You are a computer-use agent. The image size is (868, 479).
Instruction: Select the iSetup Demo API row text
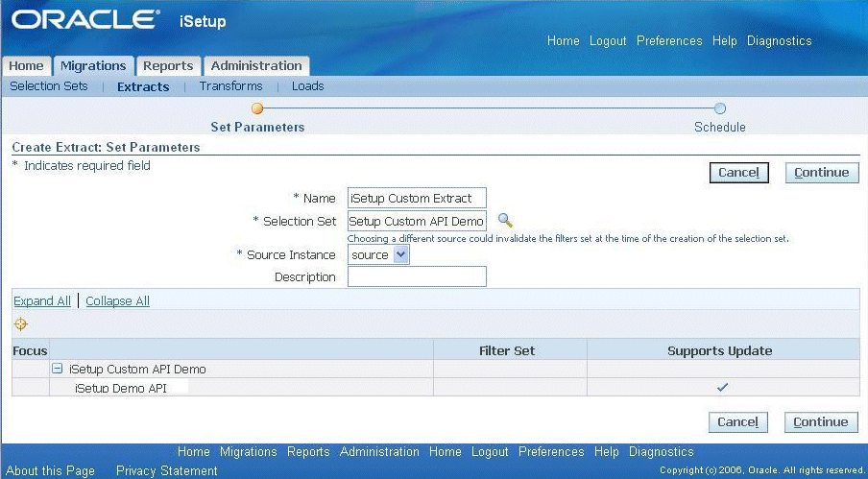tap(121, 388)
